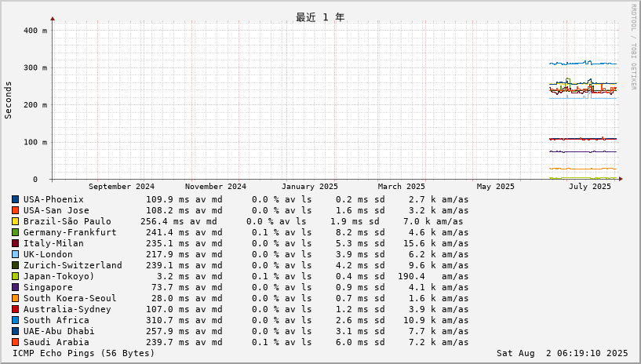641x364 pixels.
Task: Click the 'USA-San Jose' legend label
Action: pos(56,210)
